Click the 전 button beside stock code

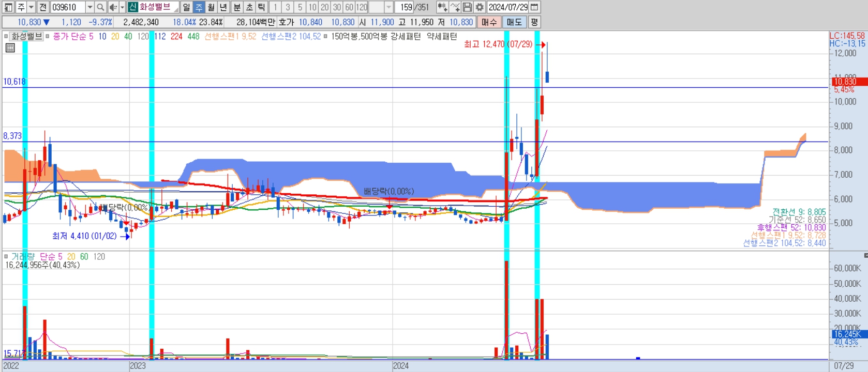[43, 7]
